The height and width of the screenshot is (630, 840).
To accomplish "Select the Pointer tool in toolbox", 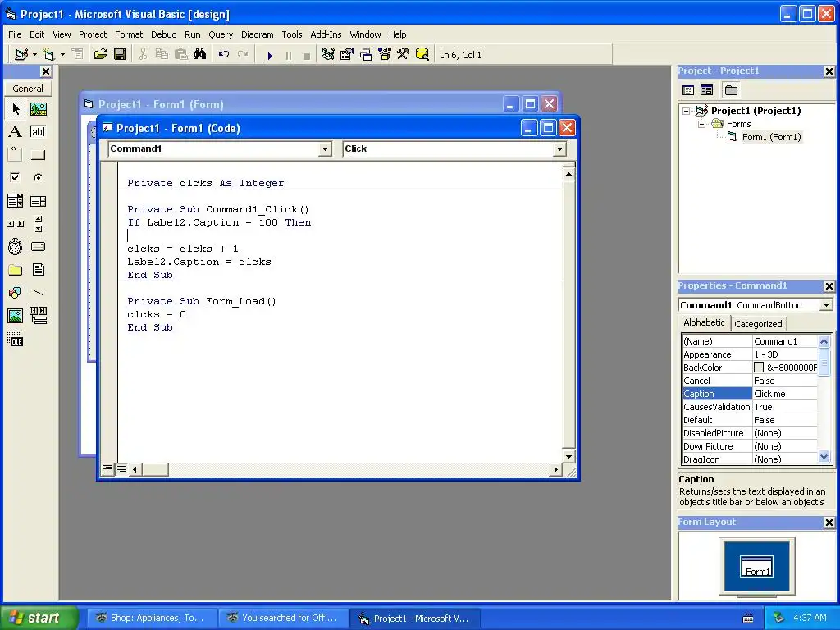I will [16, 109].
